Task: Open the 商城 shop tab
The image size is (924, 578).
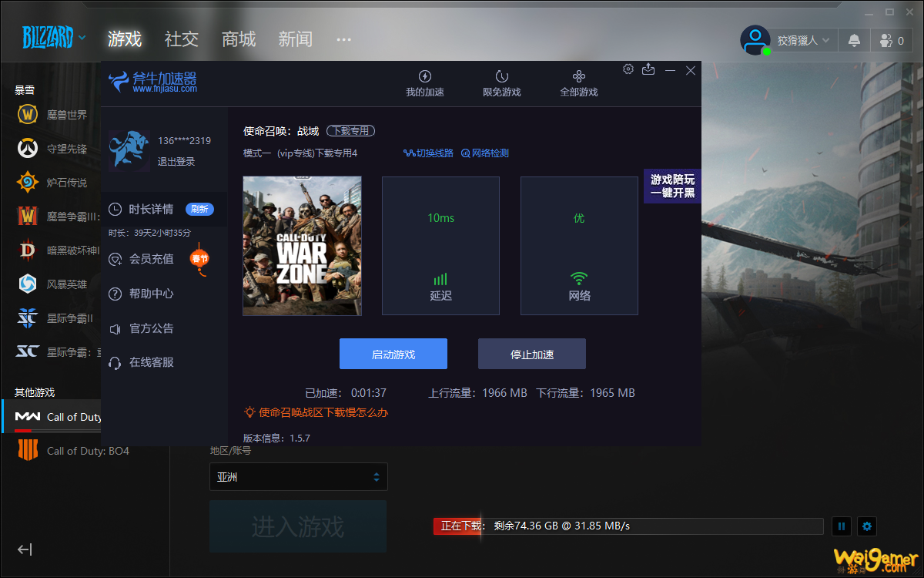Action: pyautogui.click(x=239, y=39)
